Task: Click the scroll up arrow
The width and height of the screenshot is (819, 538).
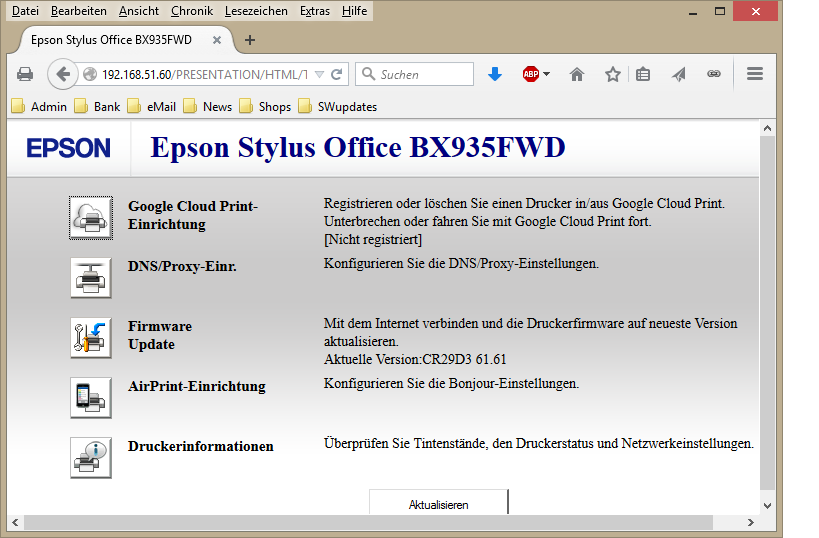Action: coord(767,128)
